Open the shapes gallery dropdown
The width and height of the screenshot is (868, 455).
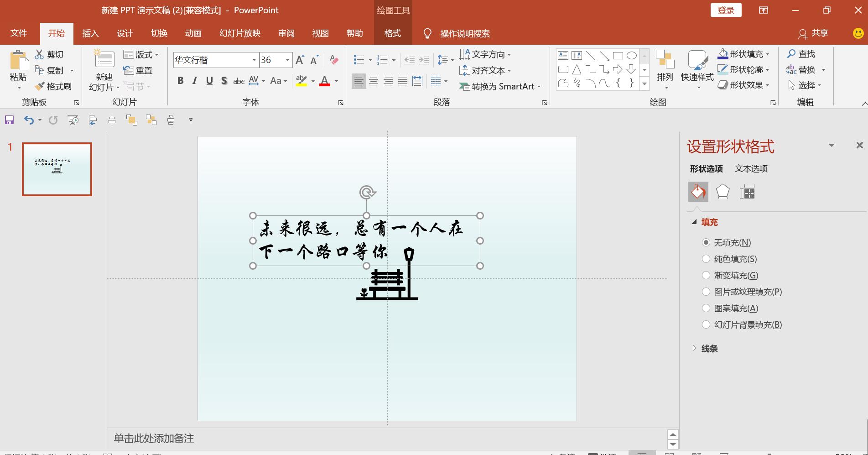(644, 84)
